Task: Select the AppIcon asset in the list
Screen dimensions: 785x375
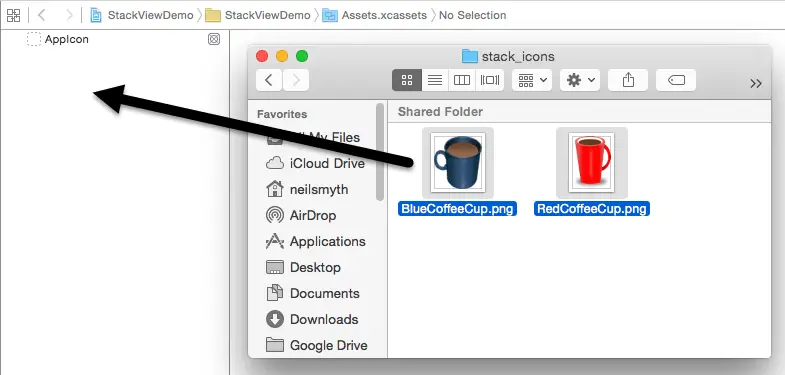Action: tap(58, 39)
